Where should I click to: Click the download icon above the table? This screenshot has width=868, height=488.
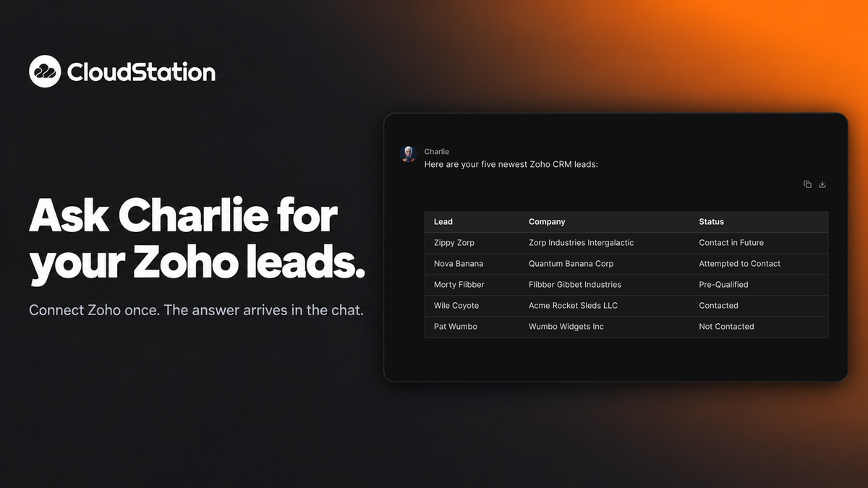point(822,184)
